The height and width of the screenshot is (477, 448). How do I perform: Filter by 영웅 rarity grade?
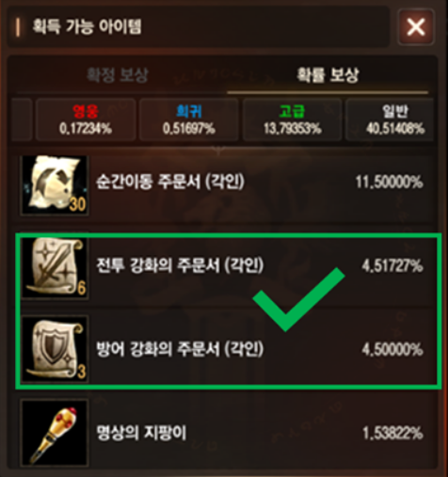tap(86, 119)
